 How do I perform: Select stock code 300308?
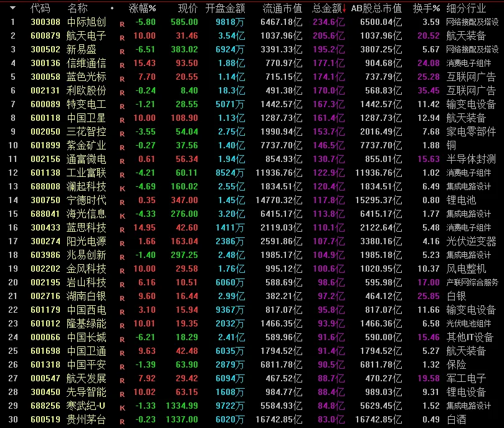pos(45,22)
